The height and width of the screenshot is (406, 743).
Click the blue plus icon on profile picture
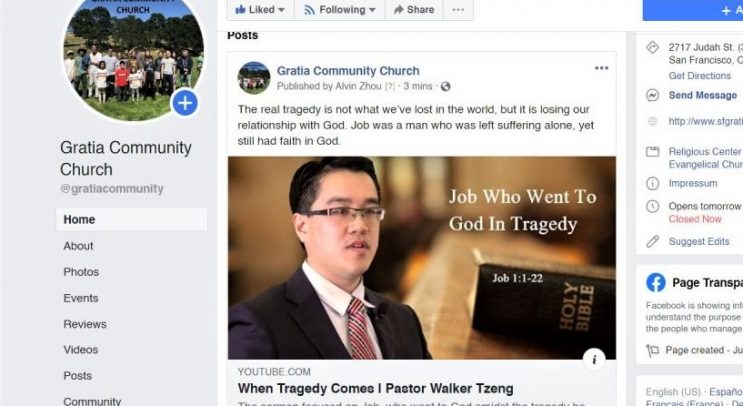(185, 103)
